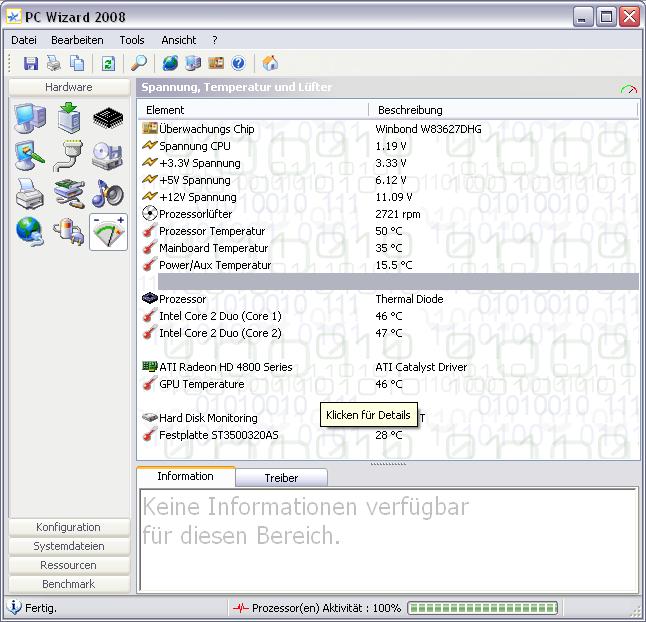Select the Überwachungs Chip row
The height and width of the screenshot is (622, 646).
point(389,129)
